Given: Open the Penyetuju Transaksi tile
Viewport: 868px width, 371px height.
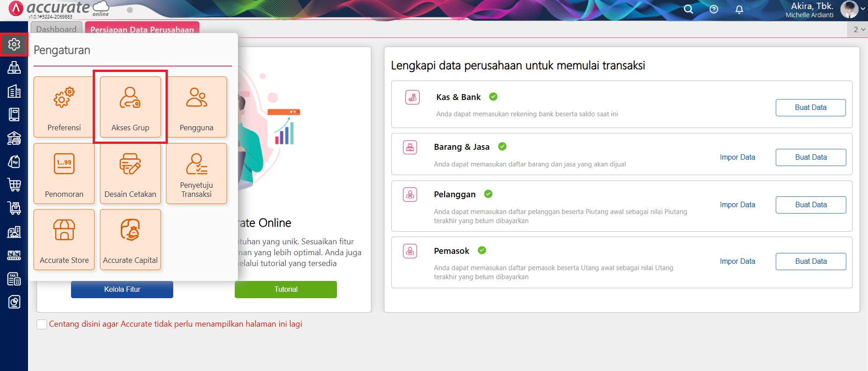Looking at the screenshot, I should 196,173.
